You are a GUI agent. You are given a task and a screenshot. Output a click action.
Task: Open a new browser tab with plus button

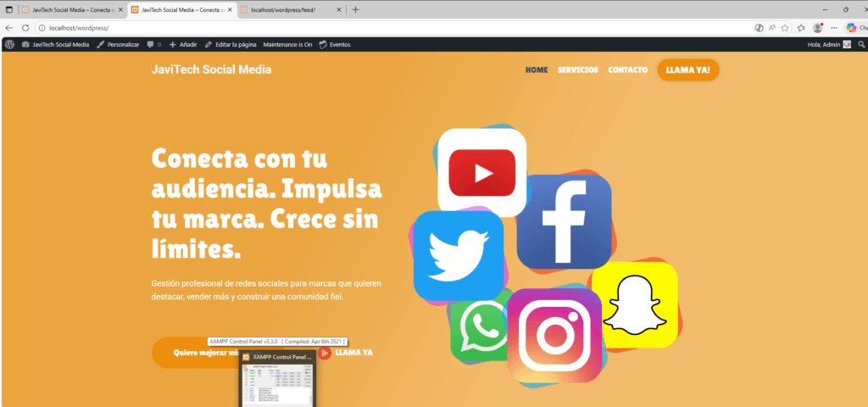click(x=355, y=10)
